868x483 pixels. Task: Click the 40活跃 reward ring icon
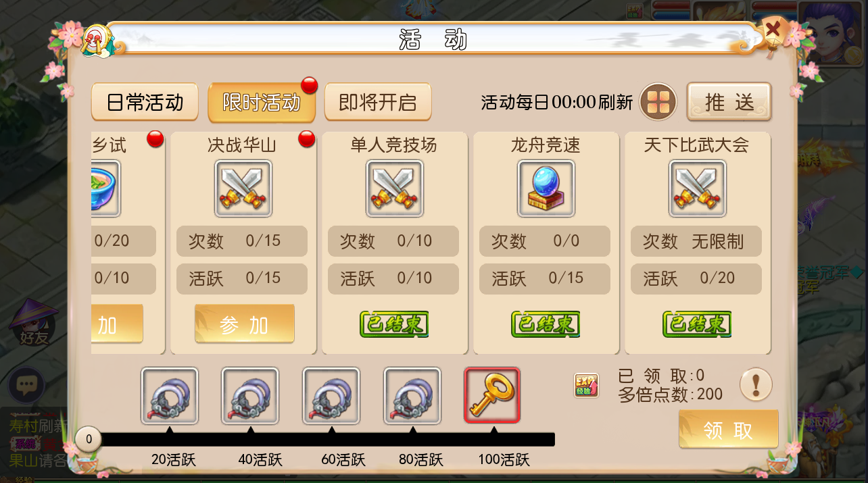[x=250, y=396]
